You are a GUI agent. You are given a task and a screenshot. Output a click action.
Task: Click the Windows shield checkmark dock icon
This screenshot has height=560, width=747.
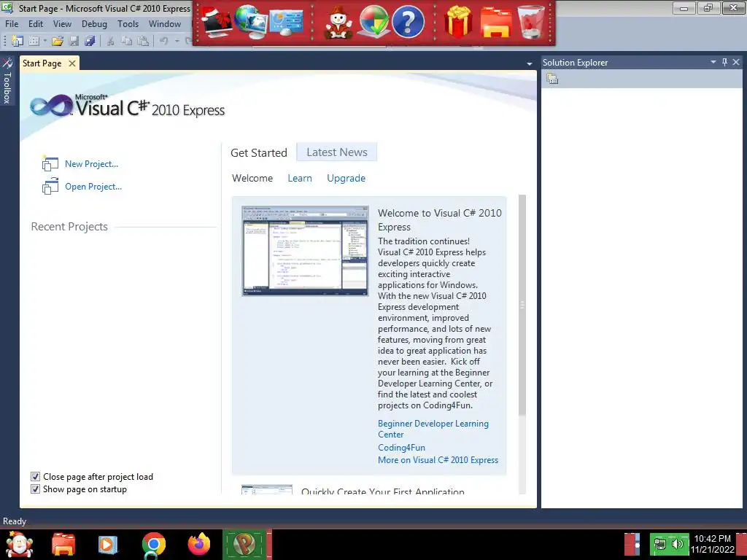click(x=373, y=22)
